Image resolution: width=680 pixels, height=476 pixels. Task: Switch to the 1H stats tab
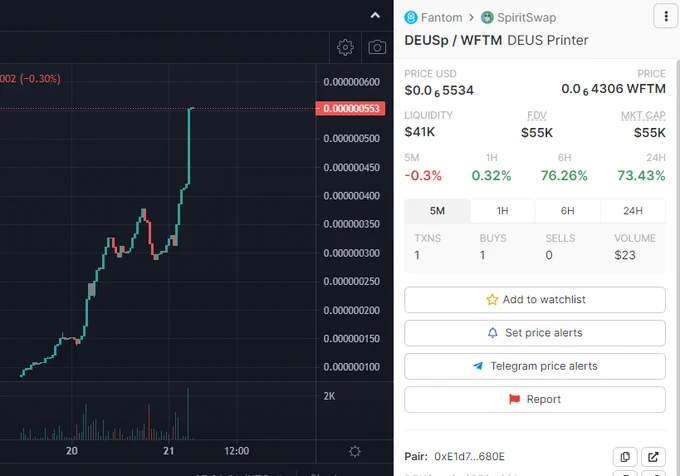pyautogui.click(x=503, y=211)
